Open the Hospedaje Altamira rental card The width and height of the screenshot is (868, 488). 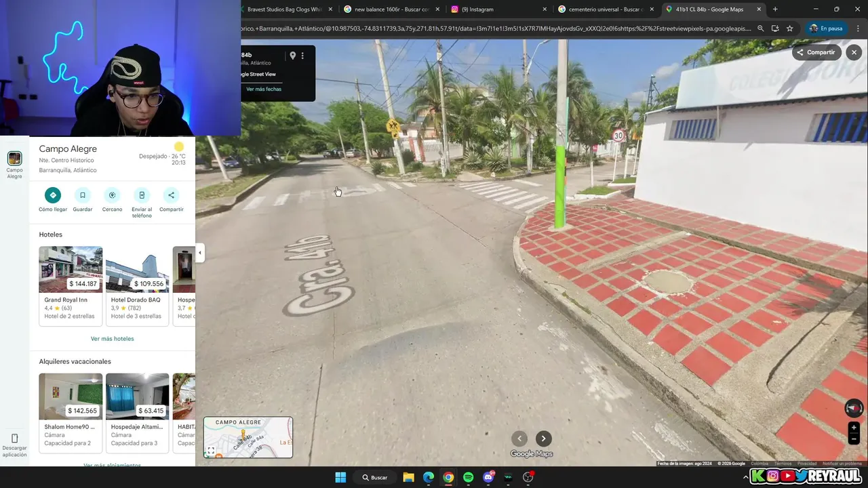point(137,413)
